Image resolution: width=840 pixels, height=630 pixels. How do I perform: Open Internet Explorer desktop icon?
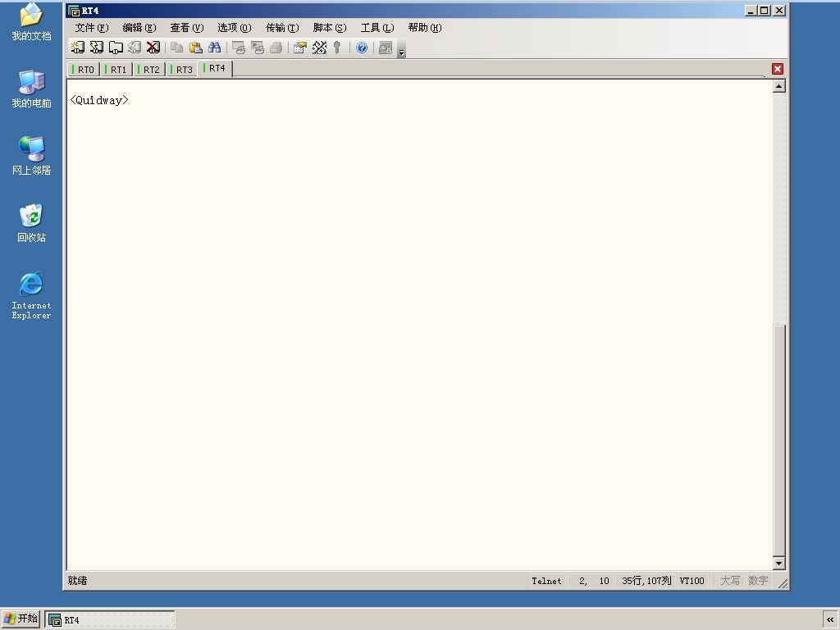point(32,295)
